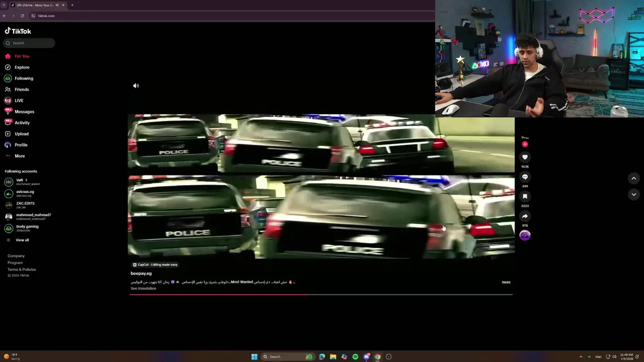This screenshot has width=644, height=362.
Task: Expand the Company footer section
Action: (x=16, y=256)
